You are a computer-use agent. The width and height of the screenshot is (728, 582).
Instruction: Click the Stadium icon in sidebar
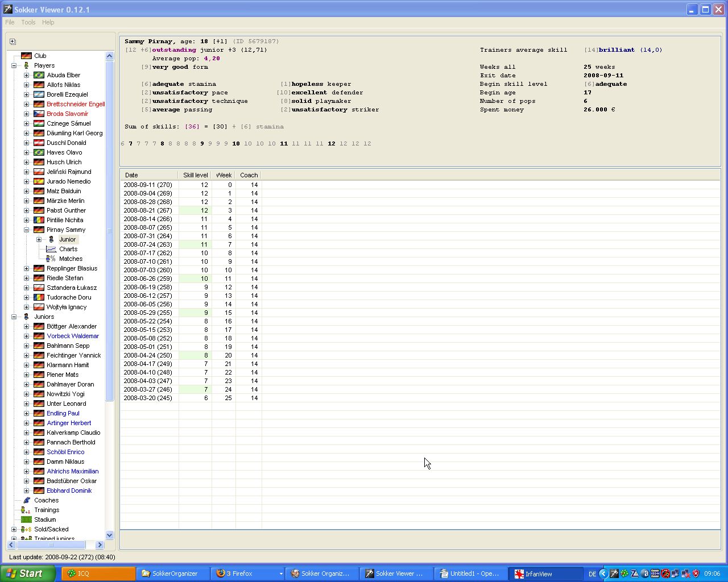pos(26,519)
